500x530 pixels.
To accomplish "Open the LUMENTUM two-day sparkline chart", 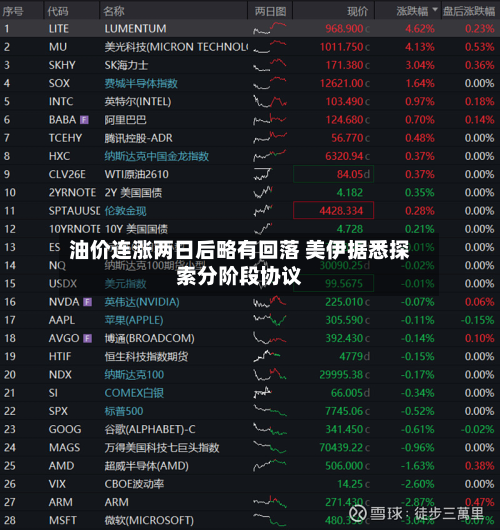I will tap(270, 28).
